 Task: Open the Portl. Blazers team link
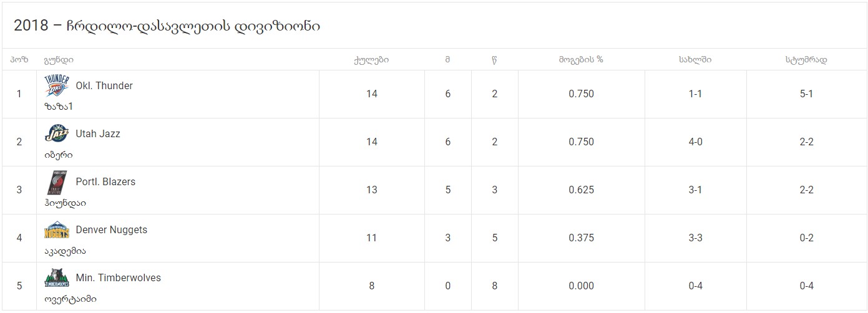click(105, 182)
